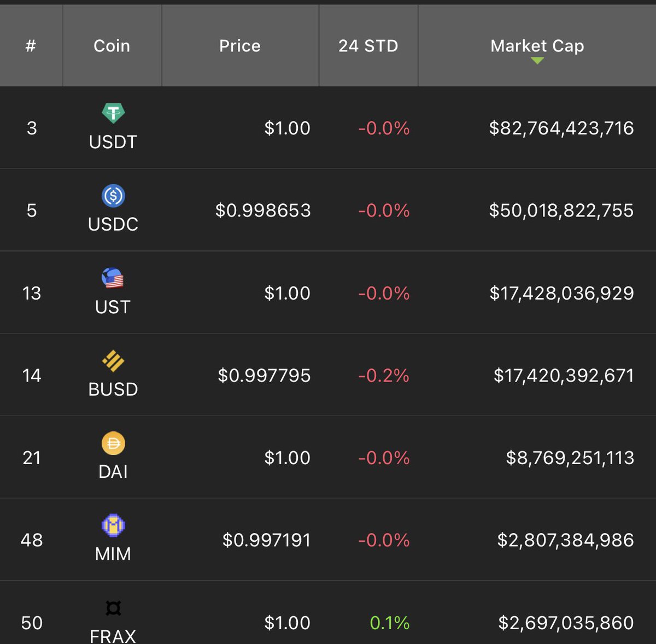Sort by the 24 STD column header
The width and height of the screenshot is (656, 644).
[368, 46]
